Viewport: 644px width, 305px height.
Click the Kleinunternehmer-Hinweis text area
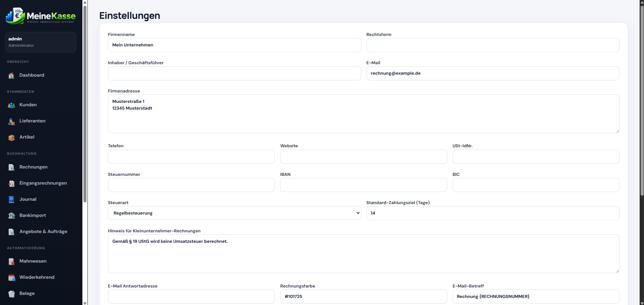[364, 254]
